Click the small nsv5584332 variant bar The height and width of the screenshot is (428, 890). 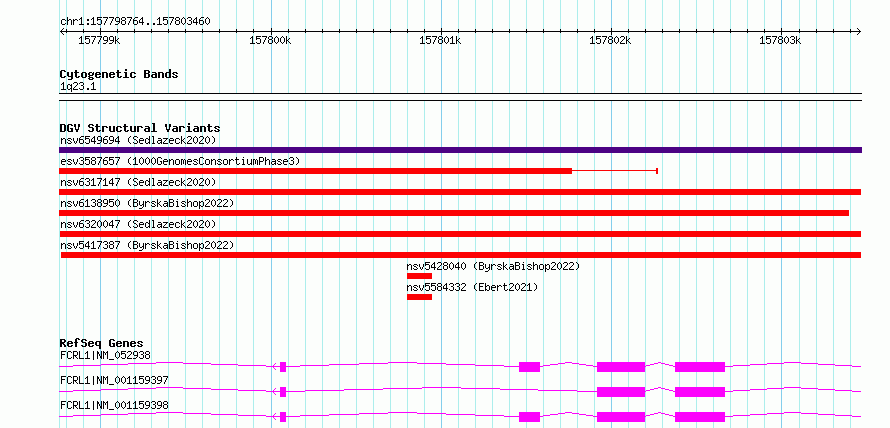419,297
